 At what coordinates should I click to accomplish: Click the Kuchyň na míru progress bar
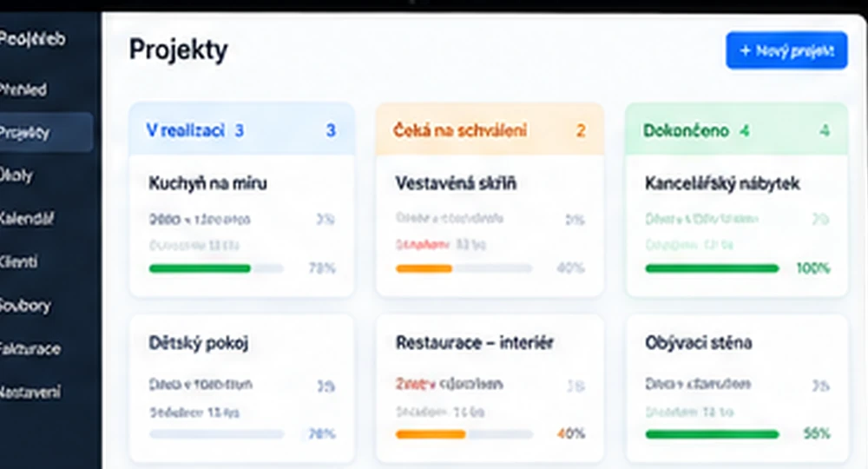click(x=216, y=268)
